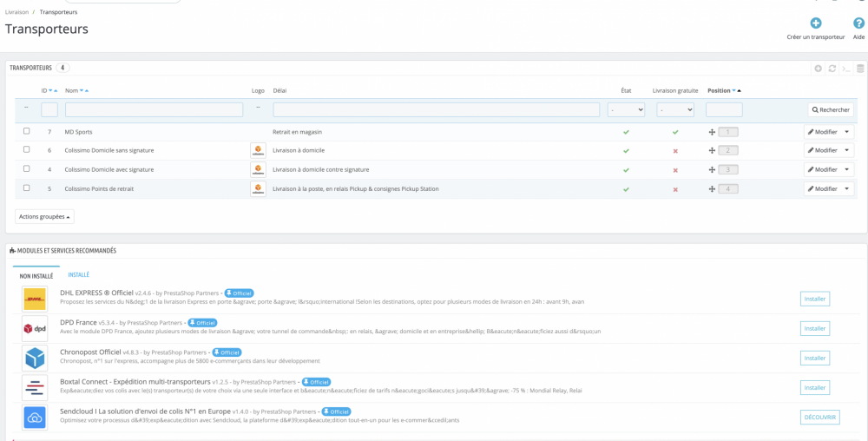Toggle MD Sports free shipping checkmark
Image resolution: width=868 pixels, height=441 pixels.
675,132
